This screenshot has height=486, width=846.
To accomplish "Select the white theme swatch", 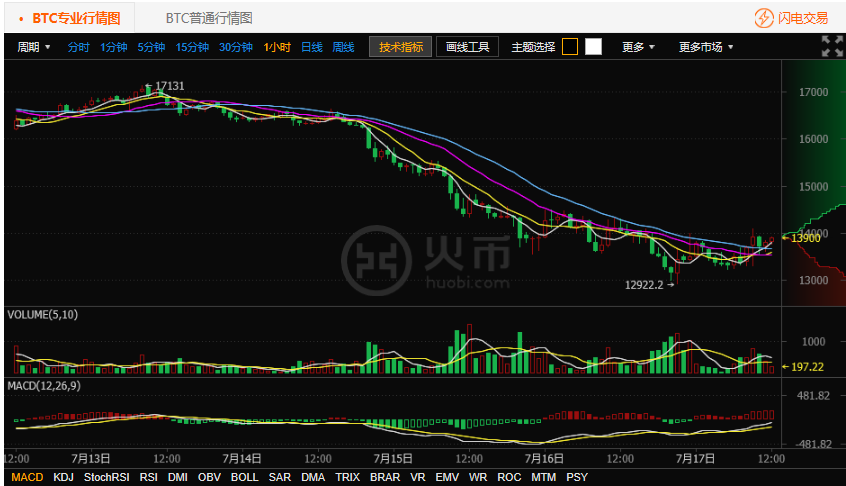I will click(593, 47).
